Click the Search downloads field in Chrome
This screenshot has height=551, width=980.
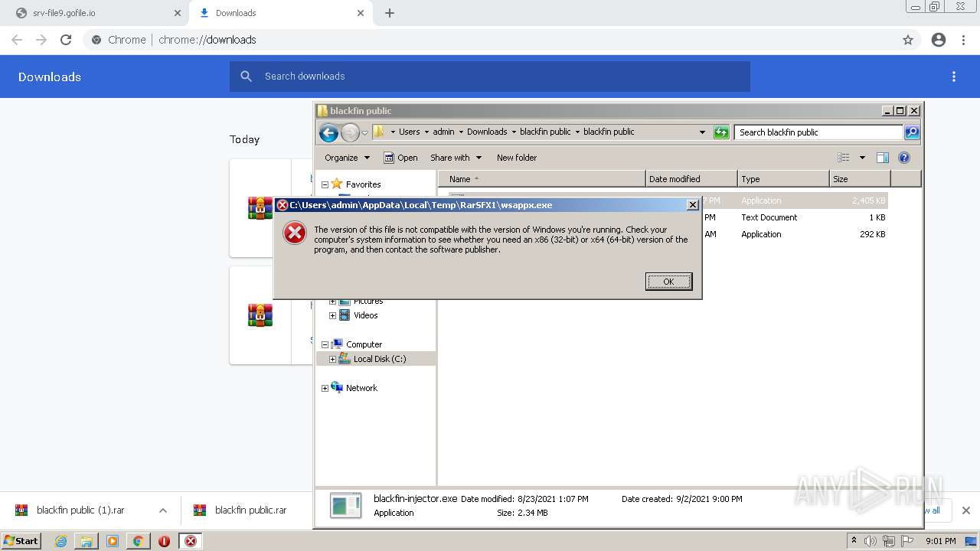click(x=490, y=77)
